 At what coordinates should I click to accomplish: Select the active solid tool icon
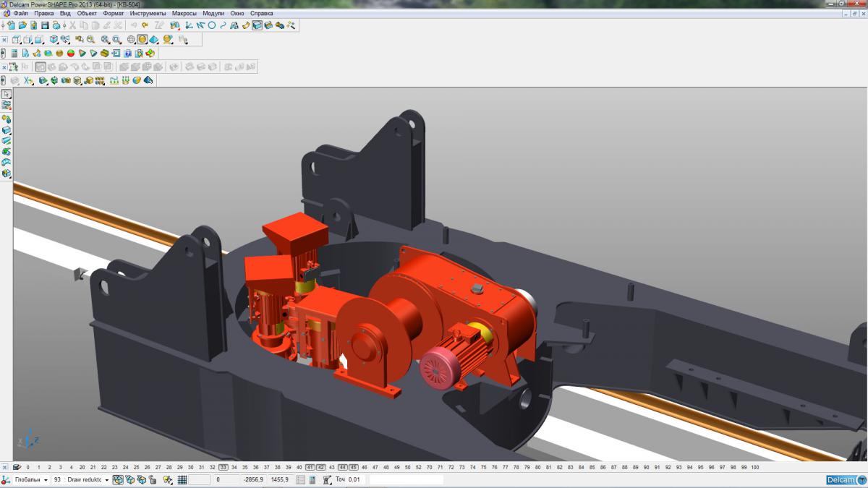257,25
